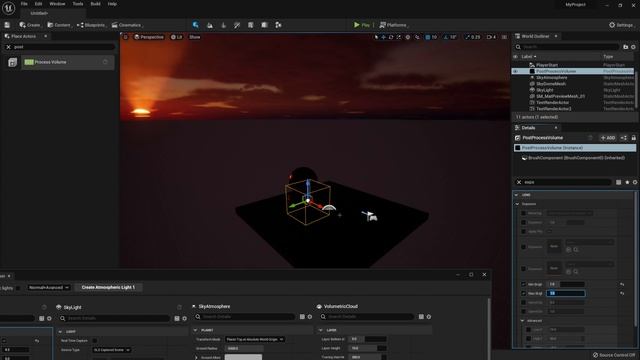Viewport: 640px width, 360px height.
Task: Adjust Layer Bottom Altitude slider in VolumetricCloud
Action: coord(368,339)
